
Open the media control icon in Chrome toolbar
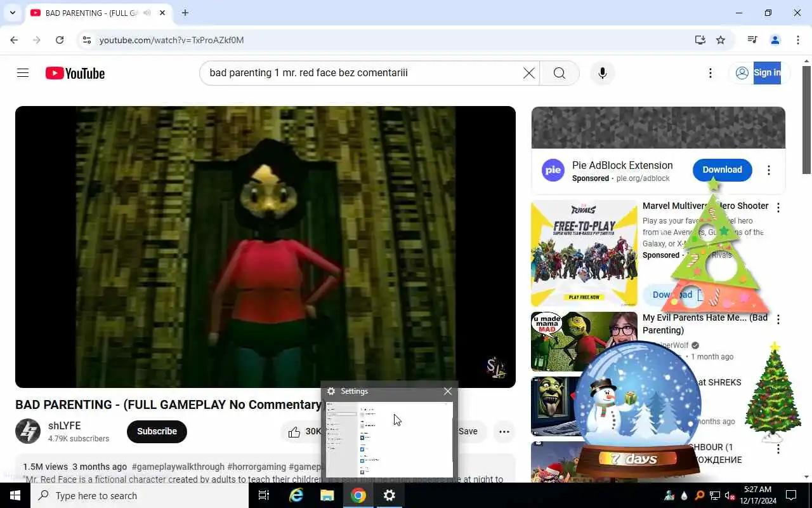pos(752,40)
